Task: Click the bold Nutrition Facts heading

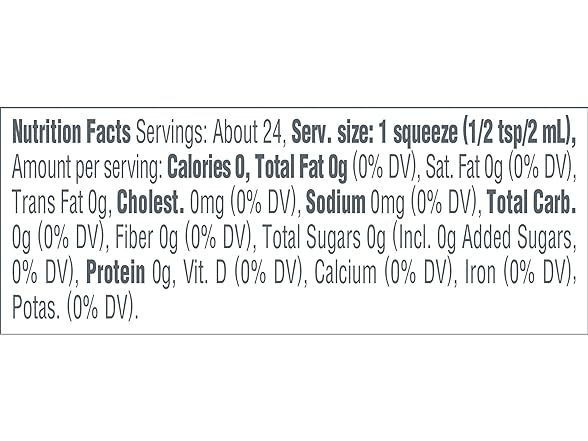Action: (x=72, y=132)
